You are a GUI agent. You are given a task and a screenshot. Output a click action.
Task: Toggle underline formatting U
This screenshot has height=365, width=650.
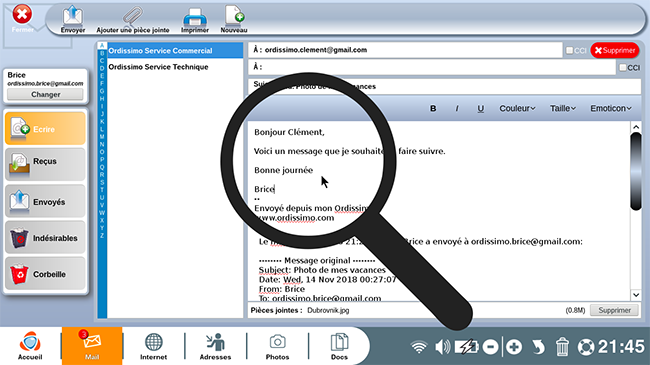click(x=480, y=108)
